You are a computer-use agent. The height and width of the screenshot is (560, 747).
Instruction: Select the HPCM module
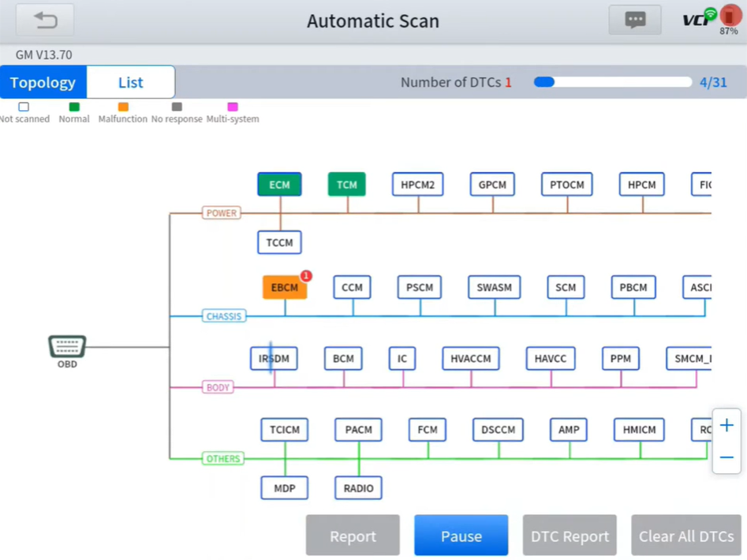coord(642,185)
